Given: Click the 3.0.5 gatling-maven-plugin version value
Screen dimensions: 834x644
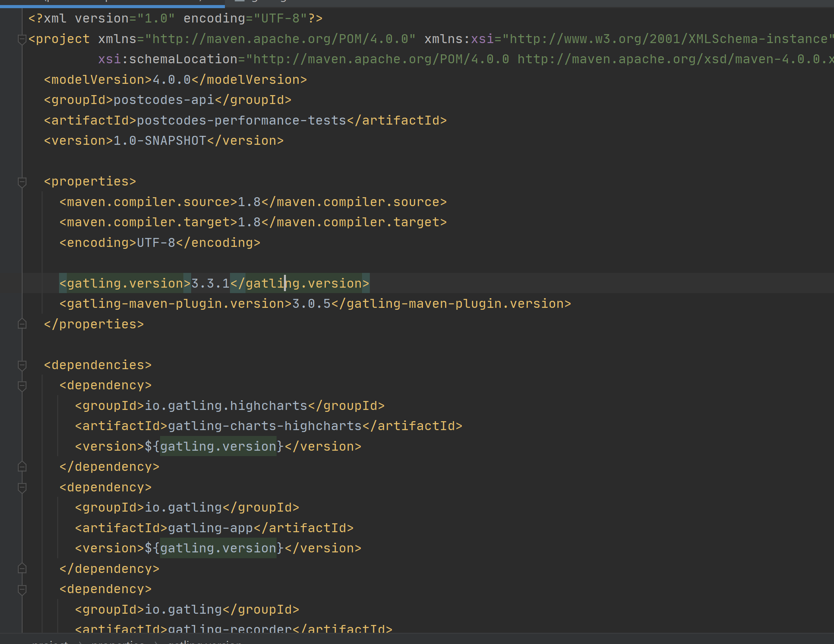Looking at the screenshot, I should point(311,303).
